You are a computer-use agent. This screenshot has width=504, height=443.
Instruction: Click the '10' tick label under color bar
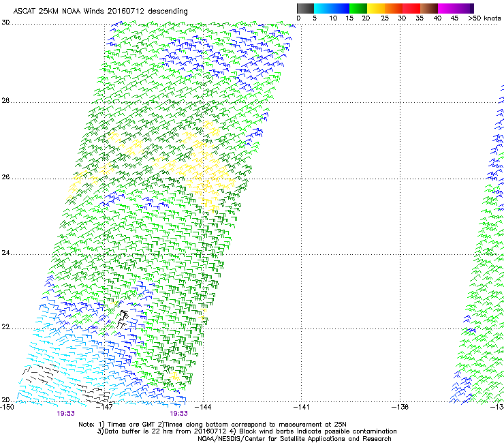(x=333, y=18)
